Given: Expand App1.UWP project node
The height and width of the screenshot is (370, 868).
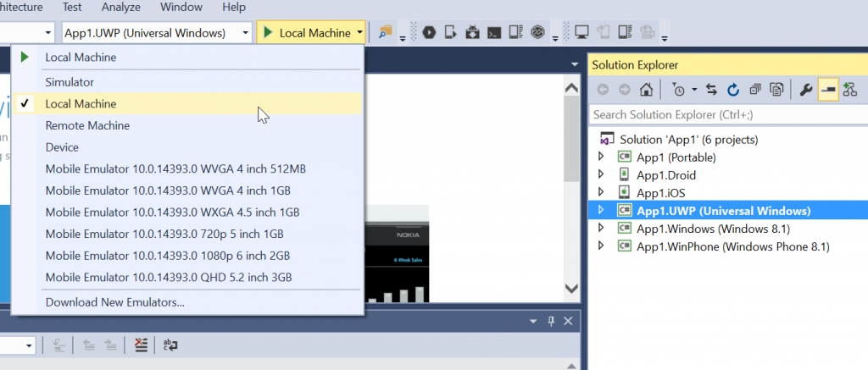Looking at the screenshot, I should click(601, 210).
